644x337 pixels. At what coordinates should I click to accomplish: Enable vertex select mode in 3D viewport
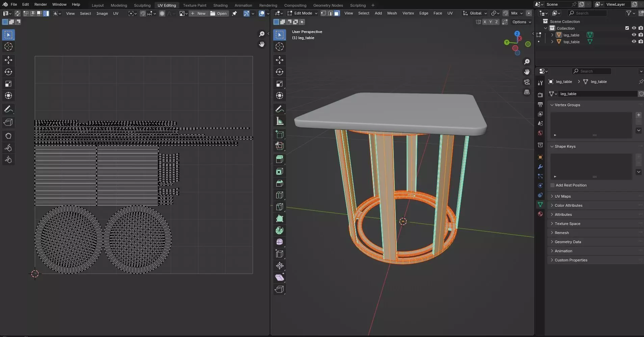click(x=324, y=13)
